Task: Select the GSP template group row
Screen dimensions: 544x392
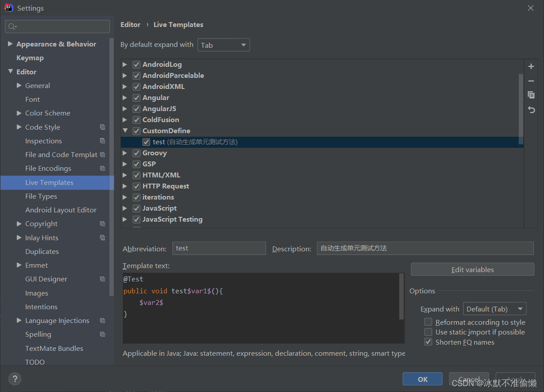Action: 322,164
